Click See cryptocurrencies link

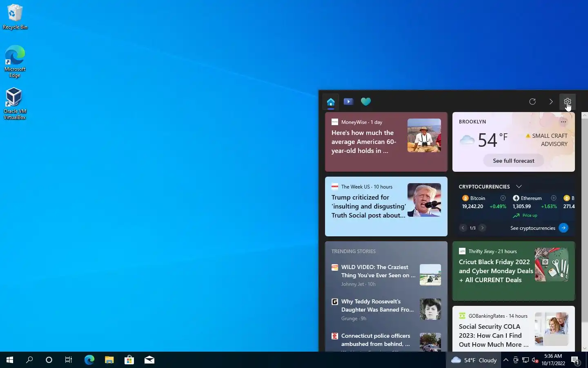tap(533, 228)
